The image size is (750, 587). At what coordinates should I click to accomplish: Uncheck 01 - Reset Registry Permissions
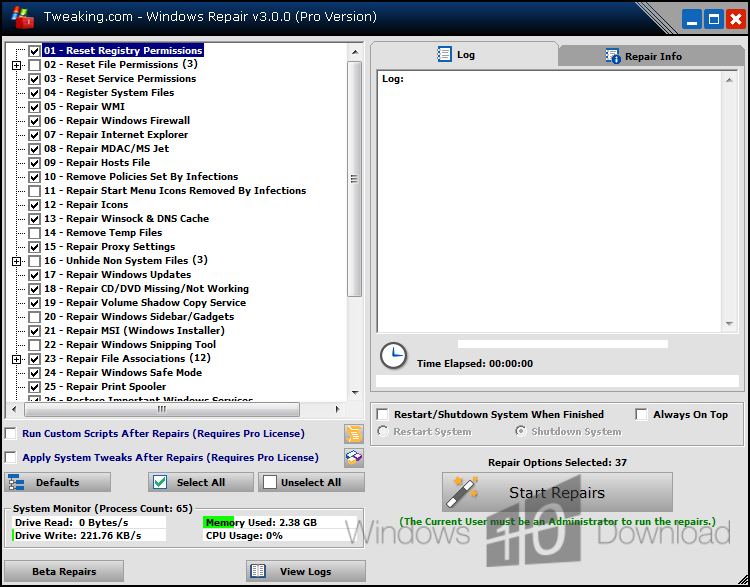(x=34, y=51)
